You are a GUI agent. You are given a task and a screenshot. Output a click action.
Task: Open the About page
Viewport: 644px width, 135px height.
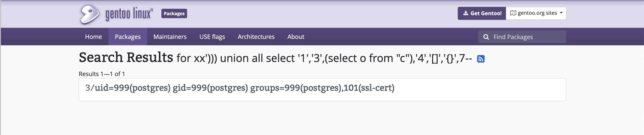(x=296, y=37)
